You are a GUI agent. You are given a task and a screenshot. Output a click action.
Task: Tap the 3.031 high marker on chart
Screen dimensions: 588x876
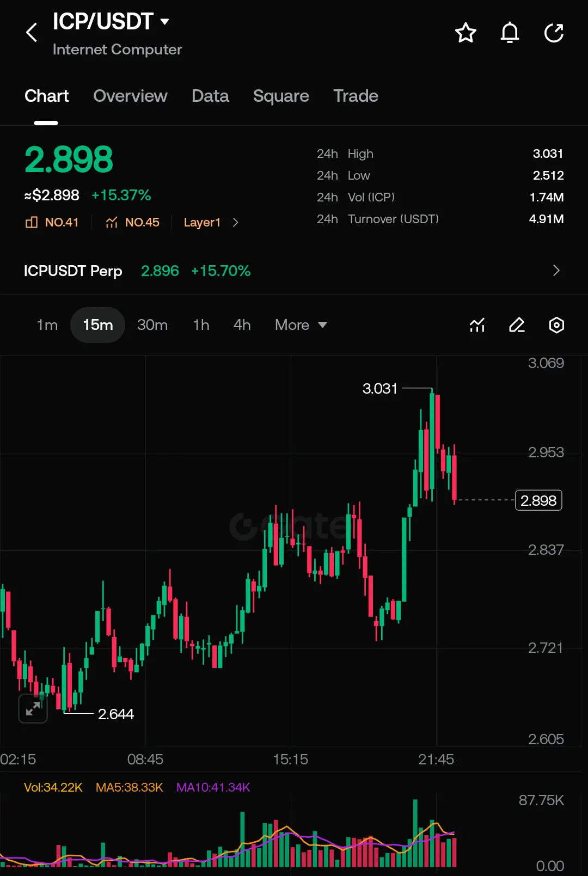click(380, 388)
